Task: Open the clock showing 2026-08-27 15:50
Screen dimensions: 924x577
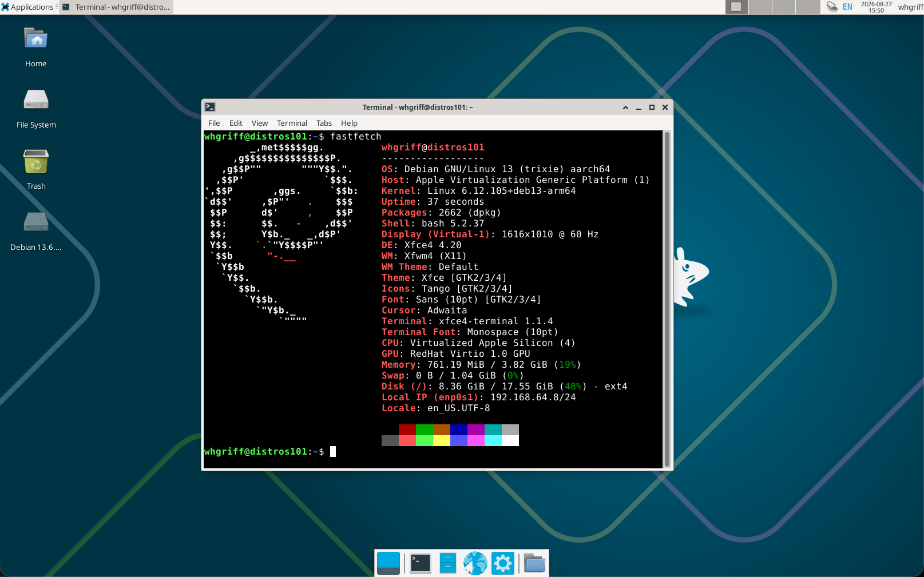Action: (876, 7)
